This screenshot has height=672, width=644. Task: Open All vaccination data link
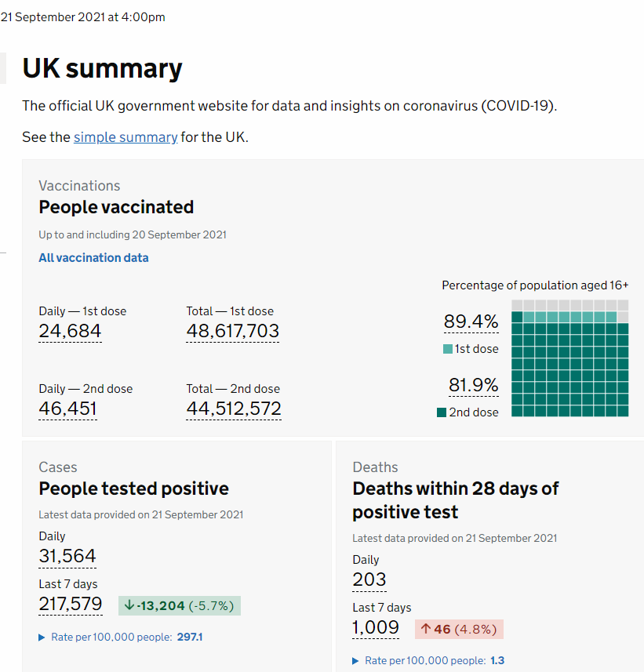pyautogui.click(x=93, y=257)
